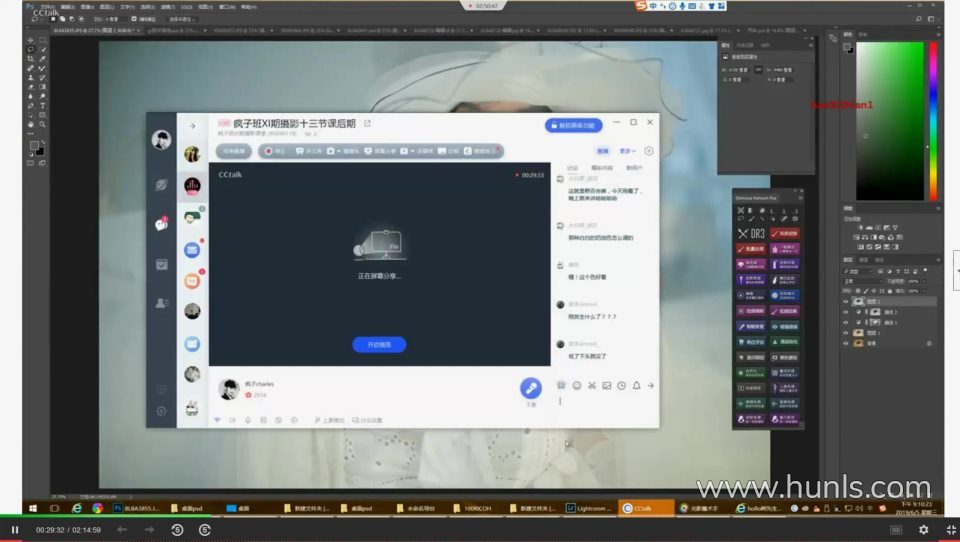Click the blue unlock button atop CCtalk
This screenshot has height=542, width=960.
(x=574, y=125)
